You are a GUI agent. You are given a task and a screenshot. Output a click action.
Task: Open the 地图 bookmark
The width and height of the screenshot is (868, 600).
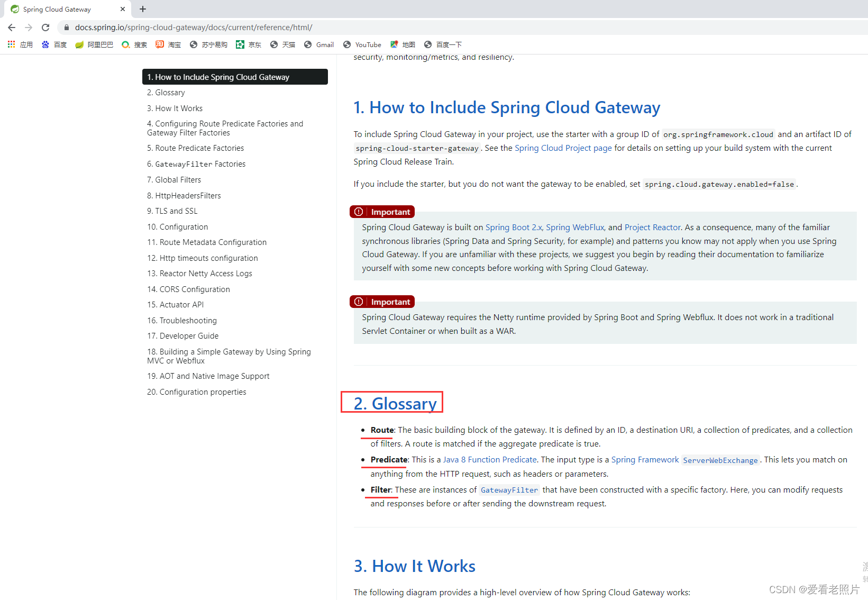[403, 44]
